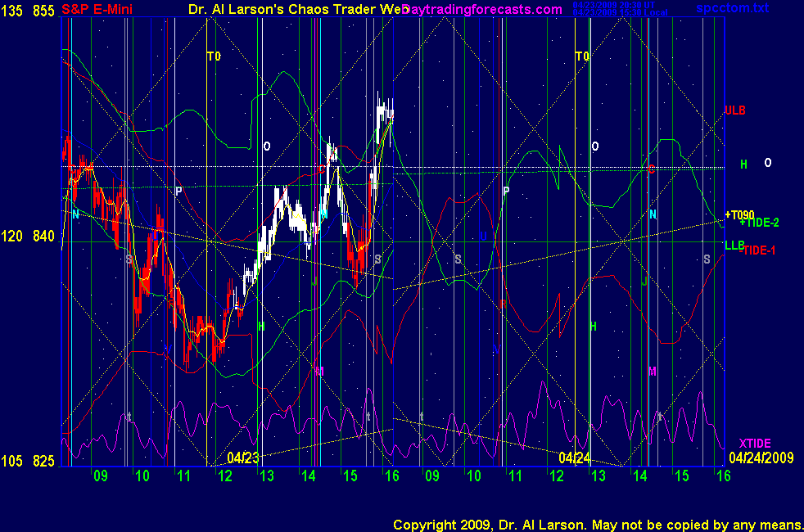Select the "105 825" price axis label

click(27, 462)
